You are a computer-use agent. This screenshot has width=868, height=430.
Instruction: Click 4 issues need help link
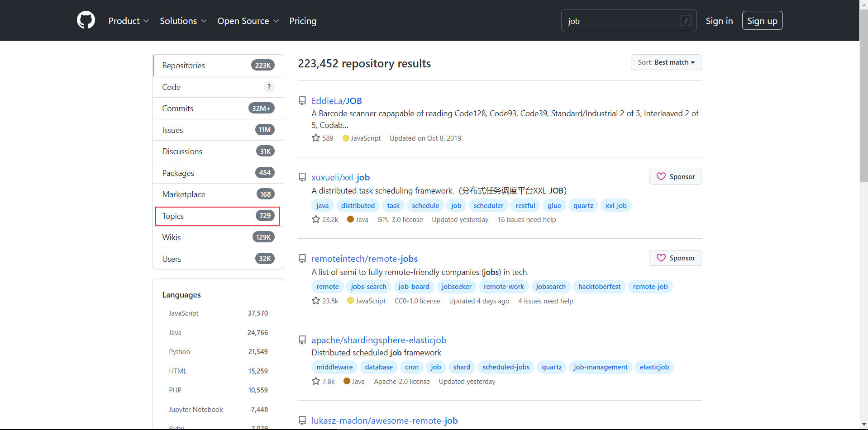[x=545, y=301]
